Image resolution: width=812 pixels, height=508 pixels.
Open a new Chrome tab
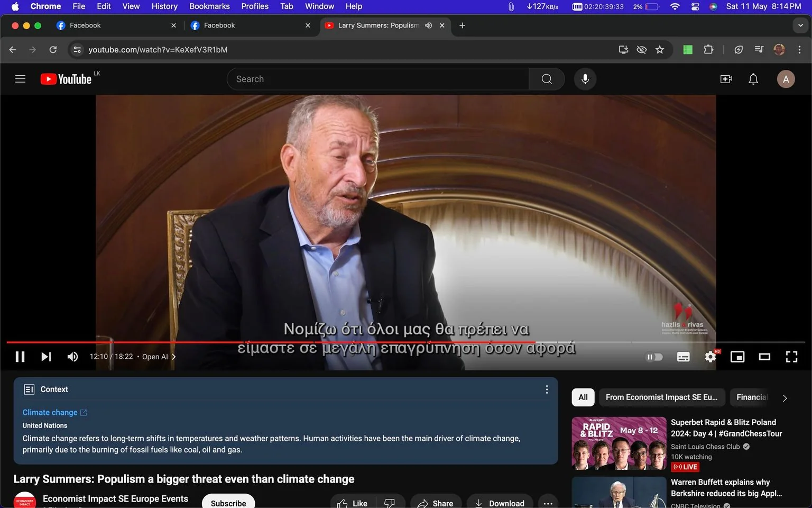(462, 25)
